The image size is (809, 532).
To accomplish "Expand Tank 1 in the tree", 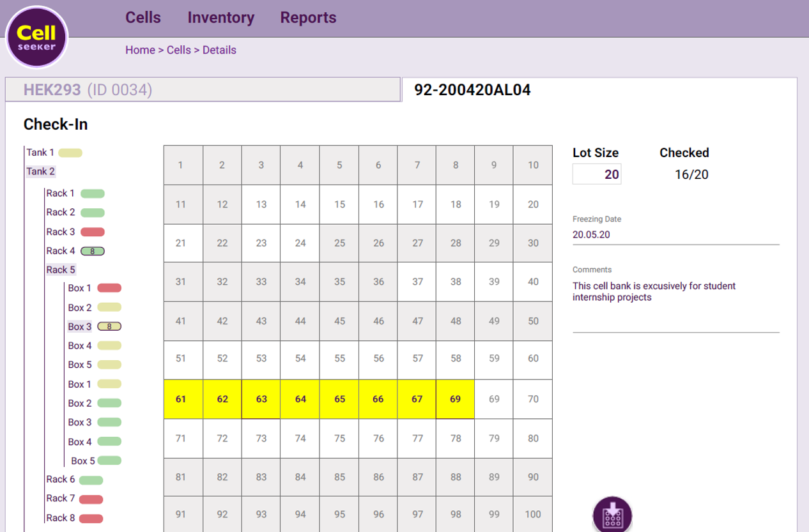I will (40, 153).
